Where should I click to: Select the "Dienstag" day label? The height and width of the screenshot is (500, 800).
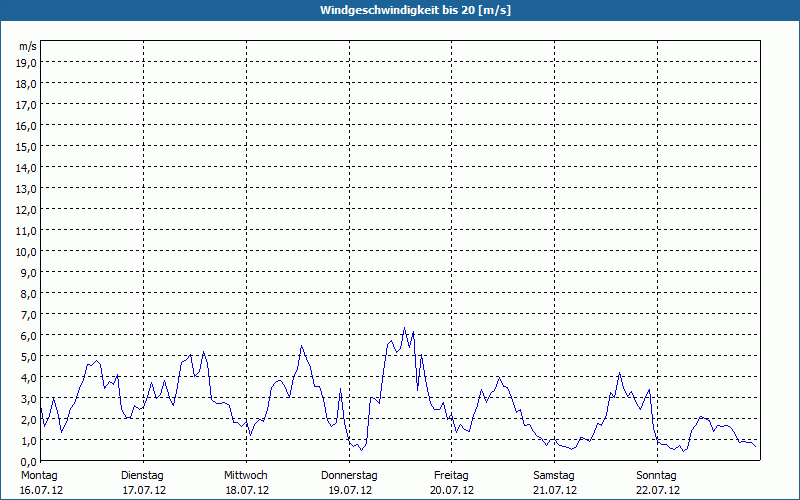point(142,475)
